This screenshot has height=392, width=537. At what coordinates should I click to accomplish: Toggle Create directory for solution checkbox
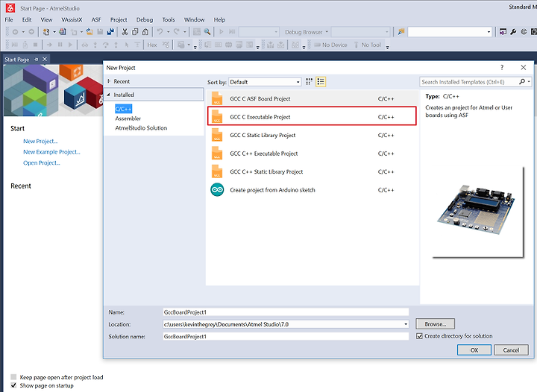(x=419, y=336)
